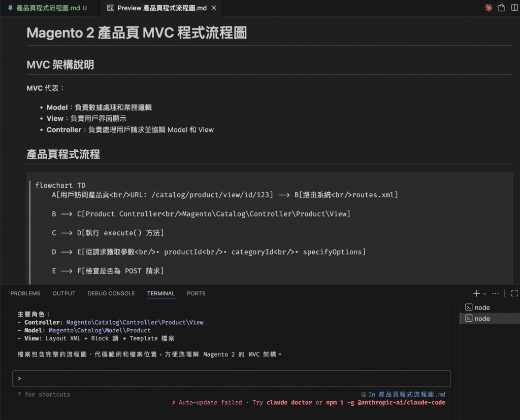Click the markdown file icon on first tab
This screenshot has width=520, height=420.
click(x=10, y=8)
